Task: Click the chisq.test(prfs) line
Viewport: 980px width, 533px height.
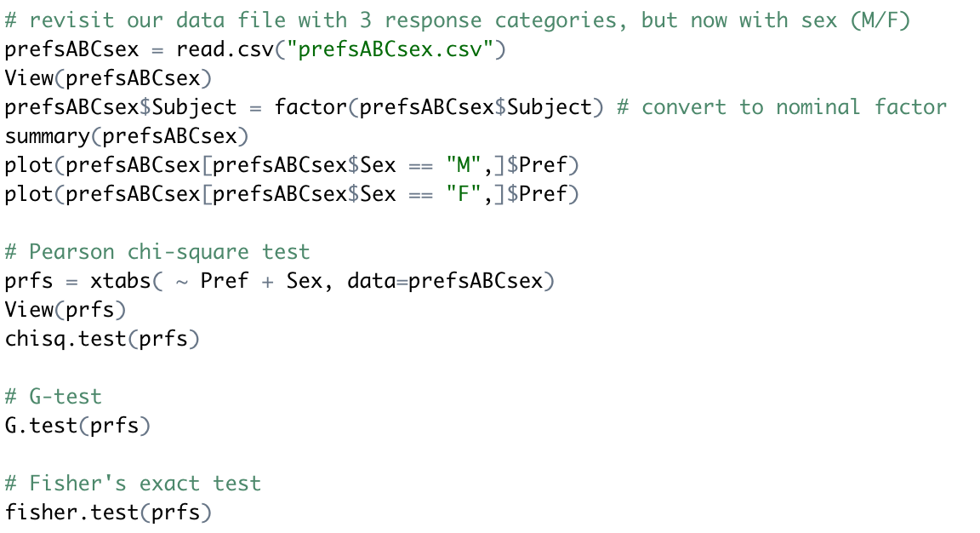Action: coord(101,339)
